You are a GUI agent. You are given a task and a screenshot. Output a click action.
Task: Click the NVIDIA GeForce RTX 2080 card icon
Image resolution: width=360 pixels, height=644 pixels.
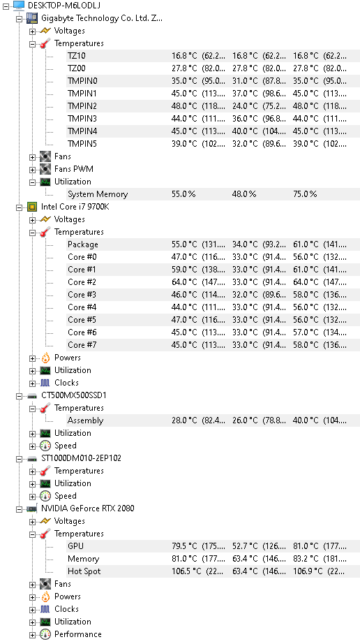tap(32, 508)
